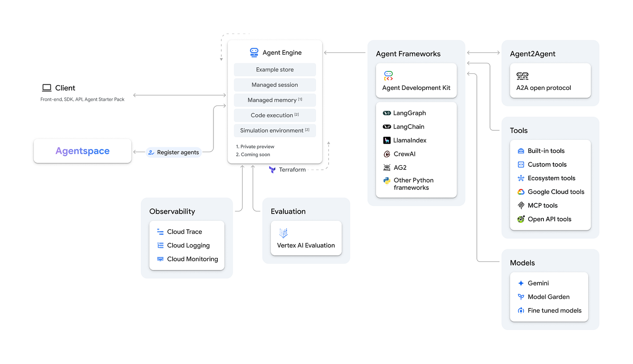Click the A2A open protocol icon
The width and height of the screenshot is (633, 364).
tap(522, 75)
